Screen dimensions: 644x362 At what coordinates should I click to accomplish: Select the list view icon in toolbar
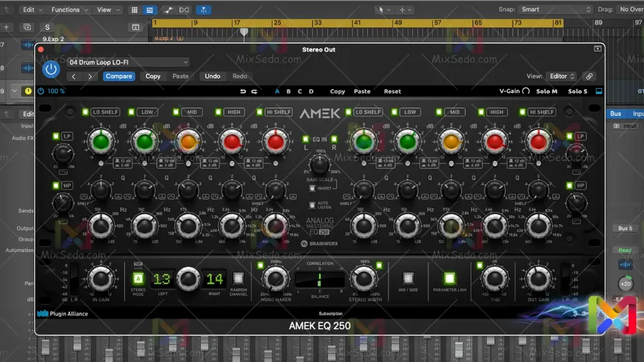tap(149, 10)
